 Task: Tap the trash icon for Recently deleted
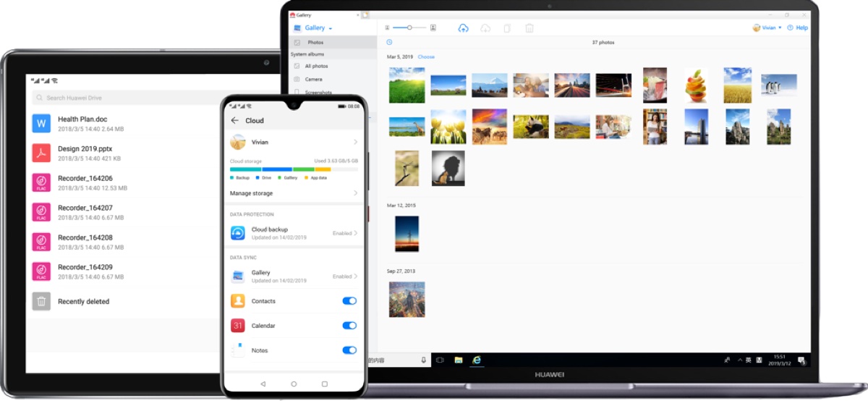pos(41,301)
